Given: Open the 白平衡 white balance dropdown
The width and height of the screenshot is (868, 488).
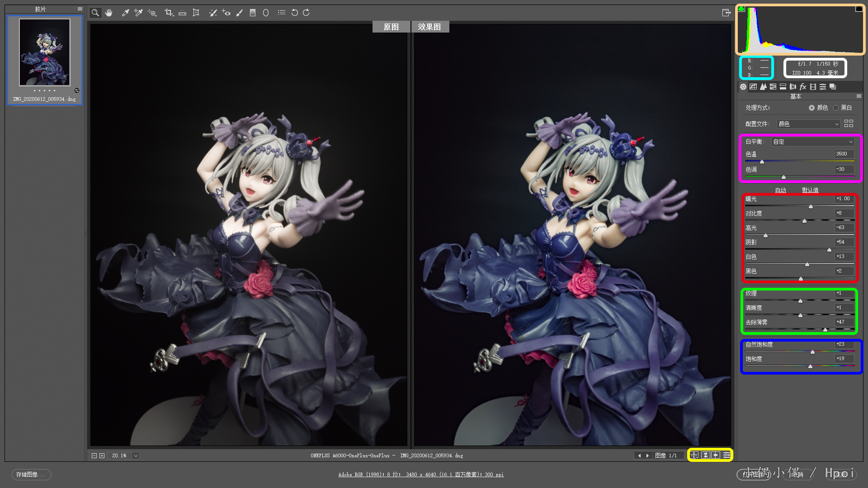Looking at the screenshot, I should coord(812,142).
